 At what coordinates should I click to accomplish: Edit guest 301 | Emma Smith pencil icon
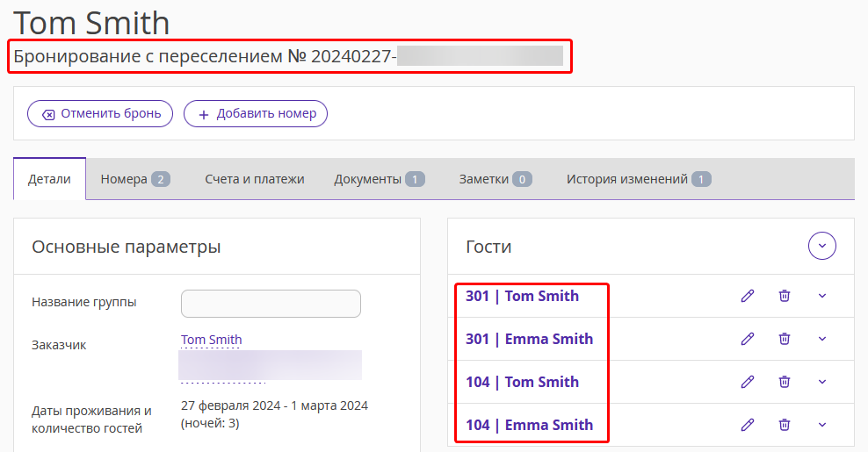(x=748, y=339)
